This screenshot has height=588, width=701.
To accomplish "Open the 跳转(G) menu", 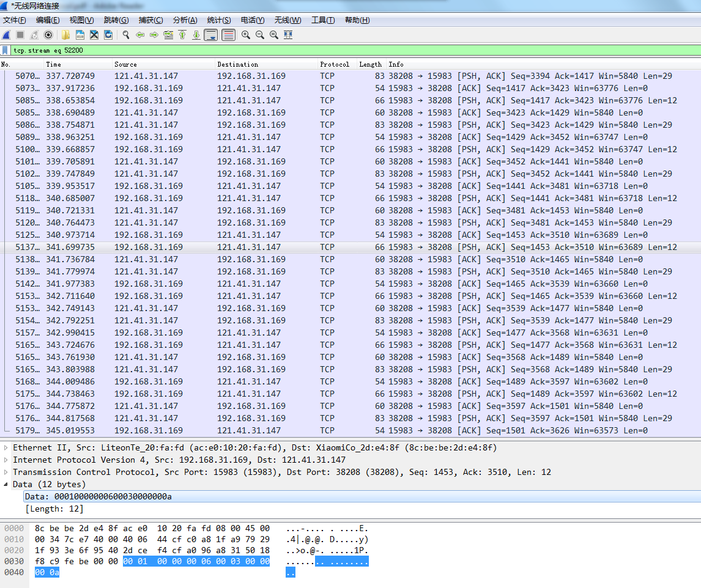I will coord(116,20).
